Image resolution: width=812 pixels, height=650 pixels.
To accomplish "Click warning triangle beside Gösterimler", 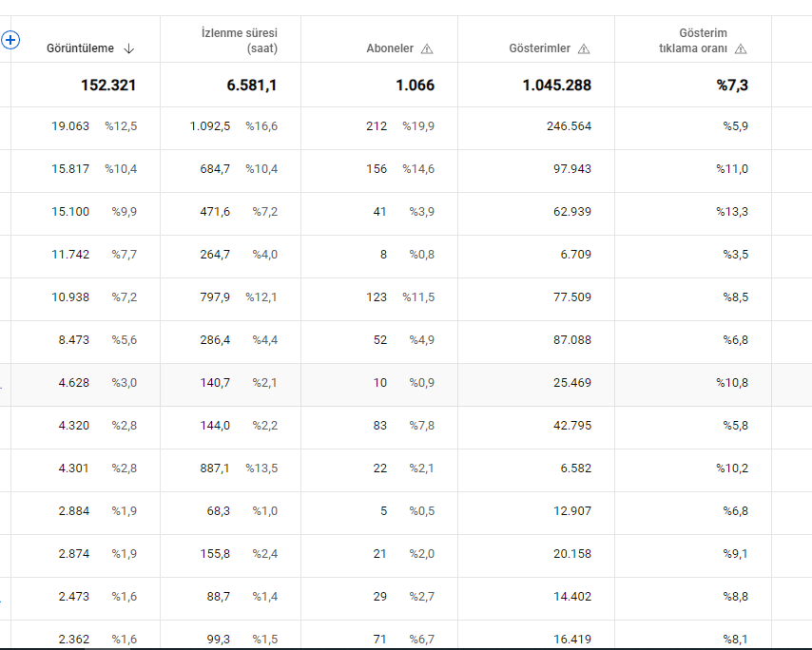I will pyautogui.click(x=584, y=49).
